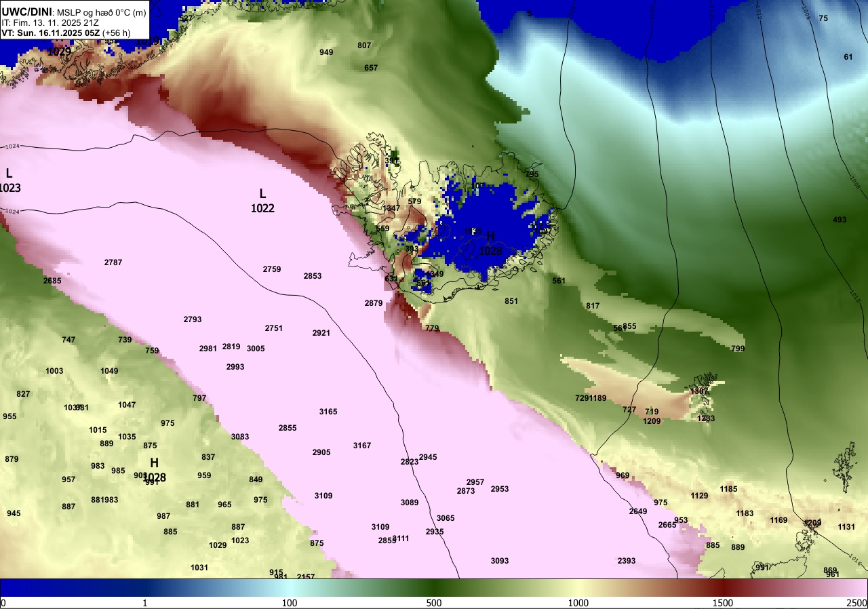Click the value 2945
The height and width of the screenshot is (609, 868).
[428, 457]
